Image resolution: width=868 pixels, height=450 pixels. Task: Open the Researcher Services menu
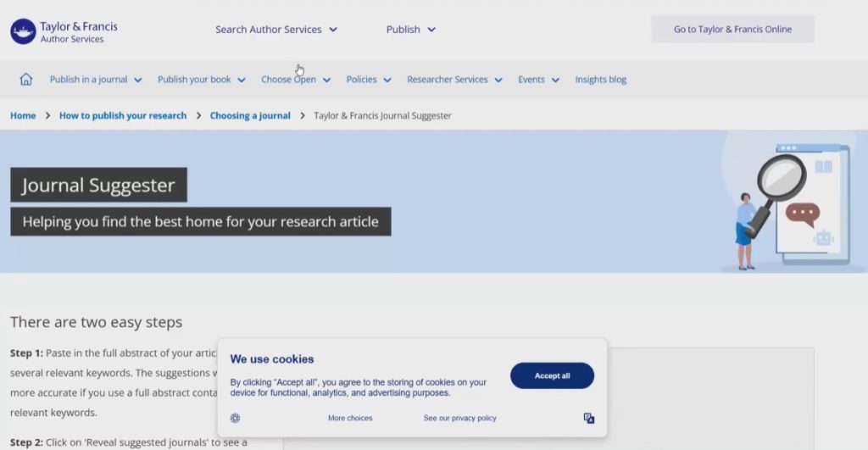click(x=454, y=80)
